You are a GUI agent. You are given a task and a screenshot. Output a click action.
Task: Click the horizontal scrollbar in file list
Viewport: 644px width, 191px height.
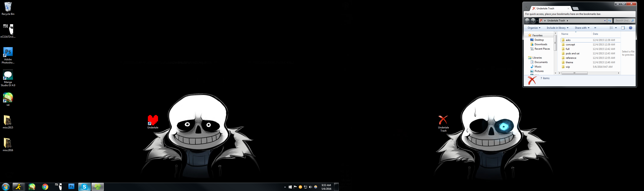575,73
